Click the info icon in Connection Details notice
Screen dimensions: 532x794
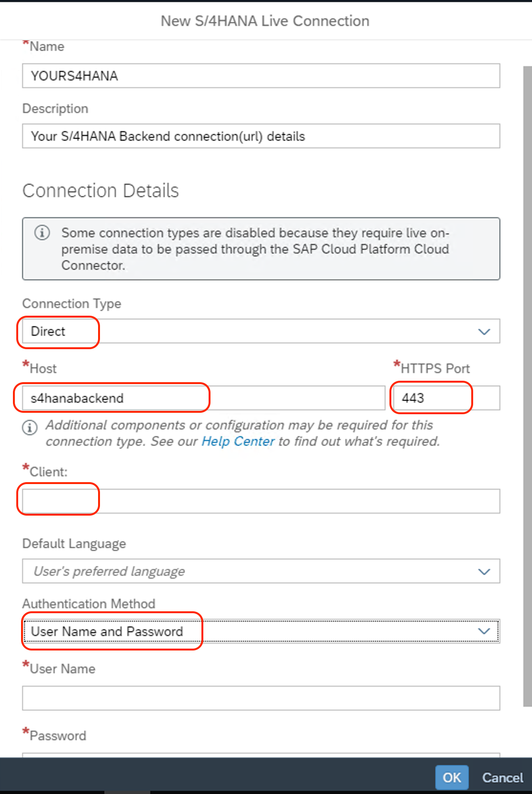pyautogui.click(x=42, y=233)
